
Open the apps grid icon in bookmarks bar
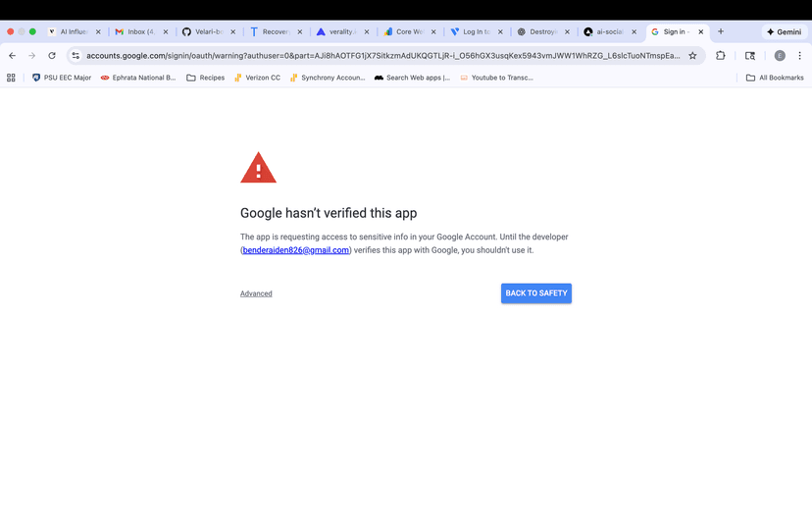(11, 78)
